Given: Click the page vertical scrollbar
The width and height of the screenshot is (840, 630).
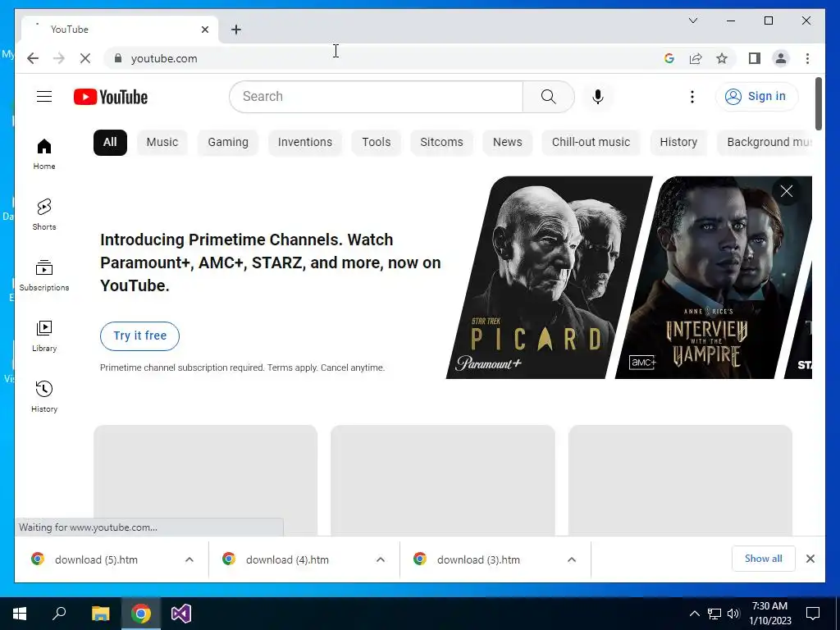Looking at the screenshot, I should [819, 103].
